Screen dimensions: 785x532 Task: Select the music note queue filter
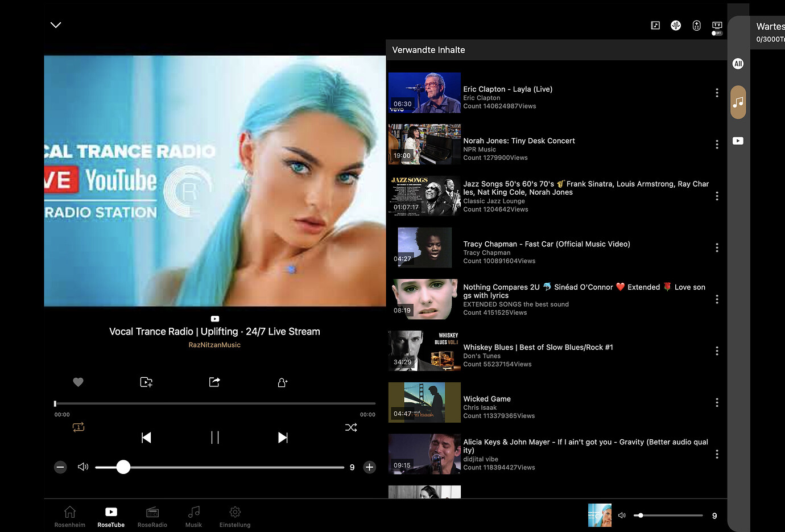click(738, 102)
